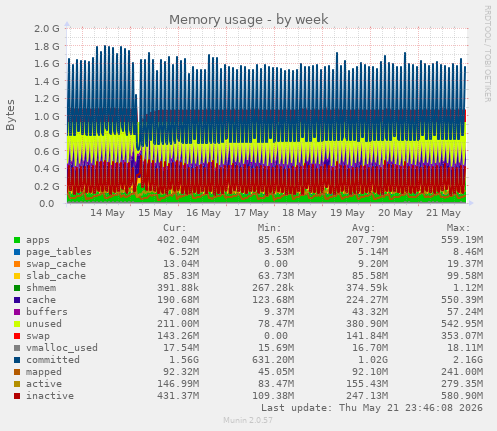The height and width of the screenshot is (431, 497).
Task: Click the mapped brown legend swatch
Action: tap(17, 372)
